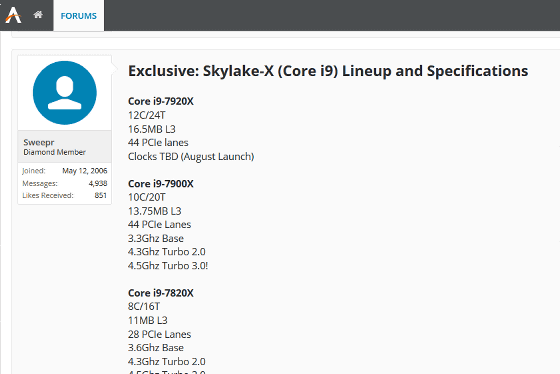
Task: Click the Skylake-X Lineup and Specifications title
Action: [x=328, y=71]
